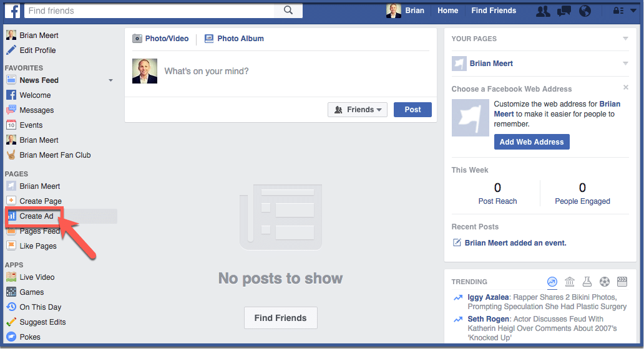Open Messages icon in sidebar
Image resolution: width=644 pixels, height=349 pixels.
click(11, 110)
